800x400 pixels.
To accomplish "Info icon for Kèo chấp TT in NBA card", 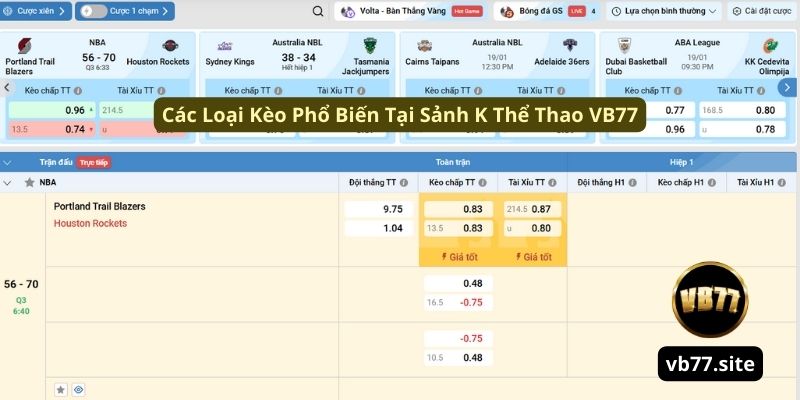I will (x=78, y=91).
